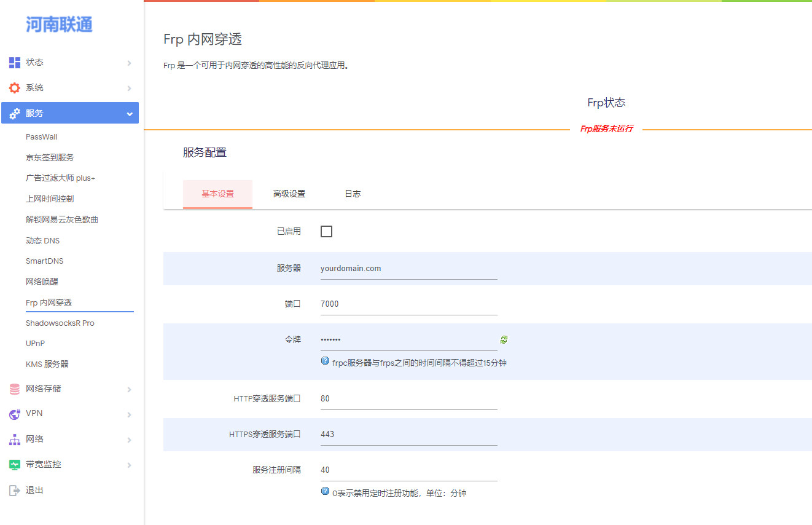Expand the 网络 menu chevron

(x=129, y=440)
